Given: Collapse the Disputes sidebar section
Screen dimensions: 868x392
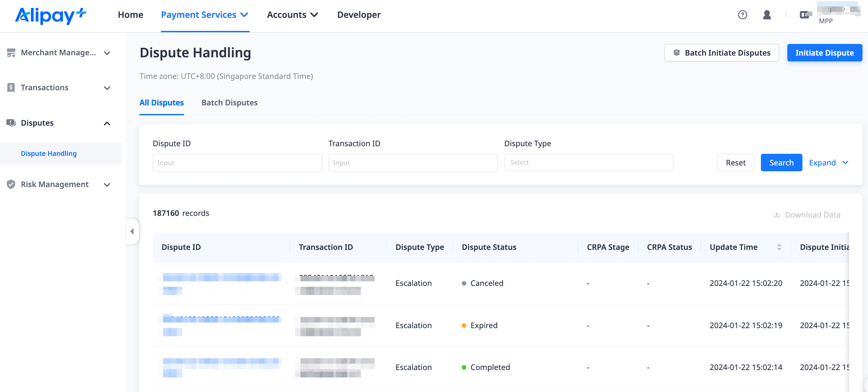Looking at the screenshot, I should 107,123.
